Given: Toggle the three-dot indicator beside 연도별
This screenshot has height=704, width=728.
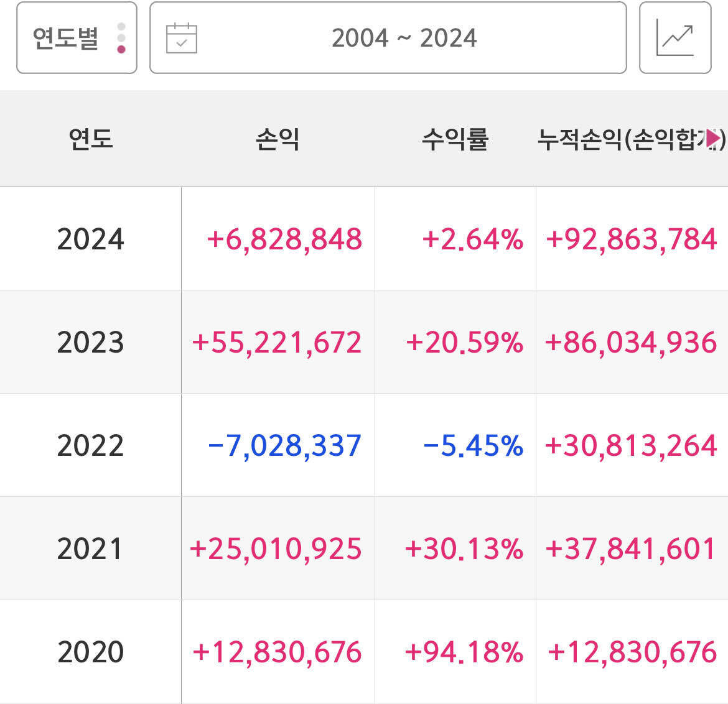Looking at the screenshot, I should [x=121, y=38].
